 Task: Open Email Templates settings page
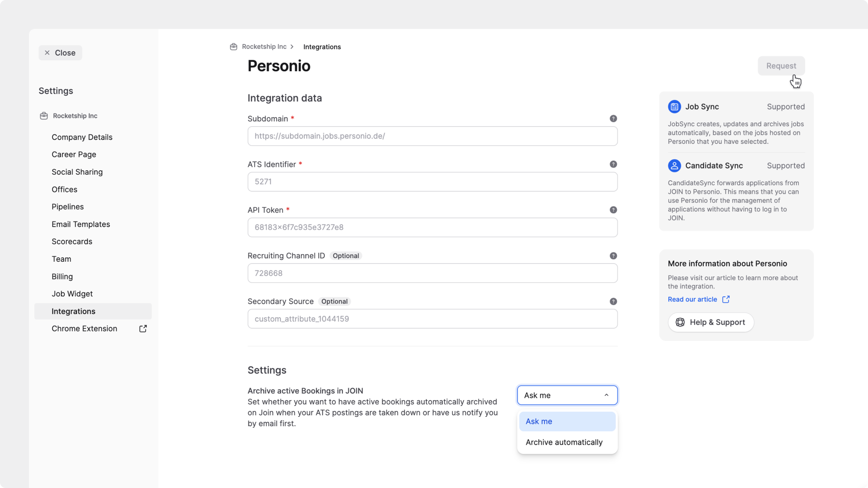click(81, 224)
